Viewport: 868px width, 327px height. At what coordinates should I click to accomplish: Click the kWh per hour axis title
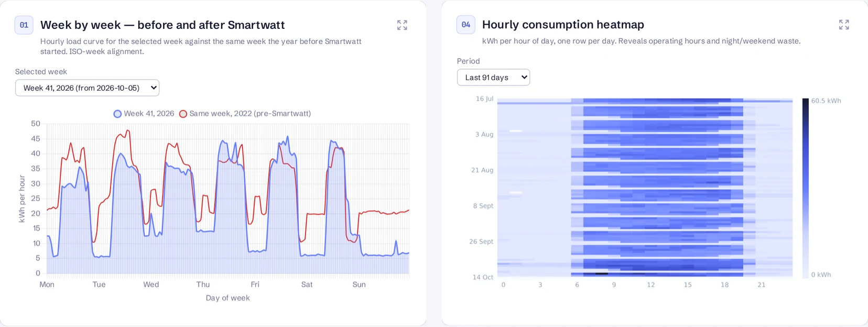22,199
